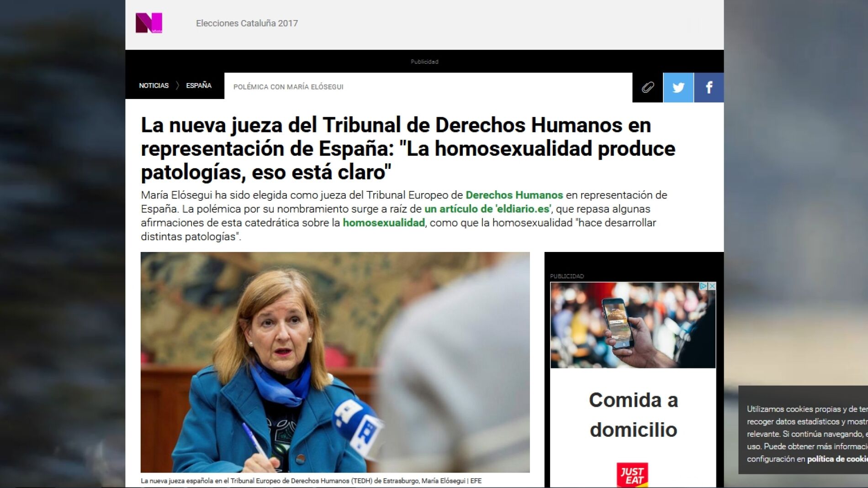Image resolution: width=868 pixels, height=488 pixels.
Task: Copy the article link using the paperclip icon
Action: pyautogui.click(x=647, y=87)
